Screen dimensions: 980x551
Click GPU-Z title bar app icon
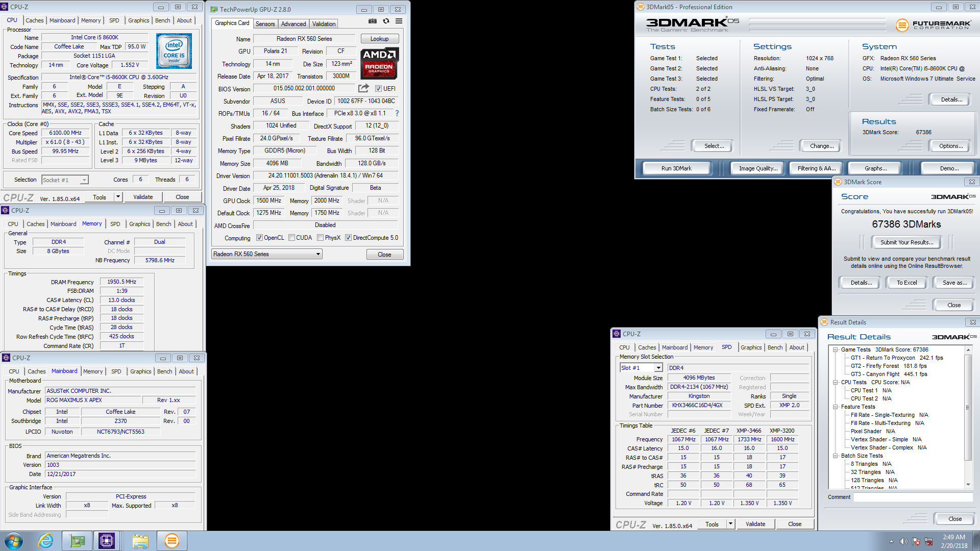click(x=214, y=9)
